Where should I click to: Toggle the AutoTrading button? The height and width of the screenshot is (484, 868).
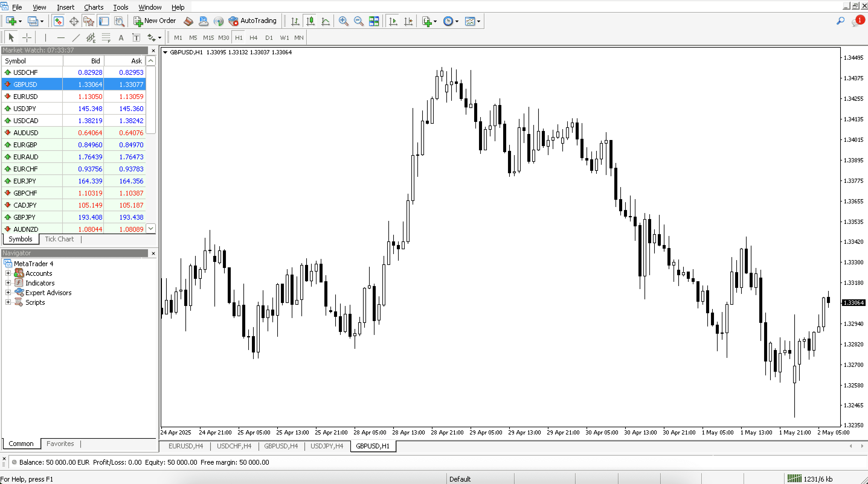[252, 21]
